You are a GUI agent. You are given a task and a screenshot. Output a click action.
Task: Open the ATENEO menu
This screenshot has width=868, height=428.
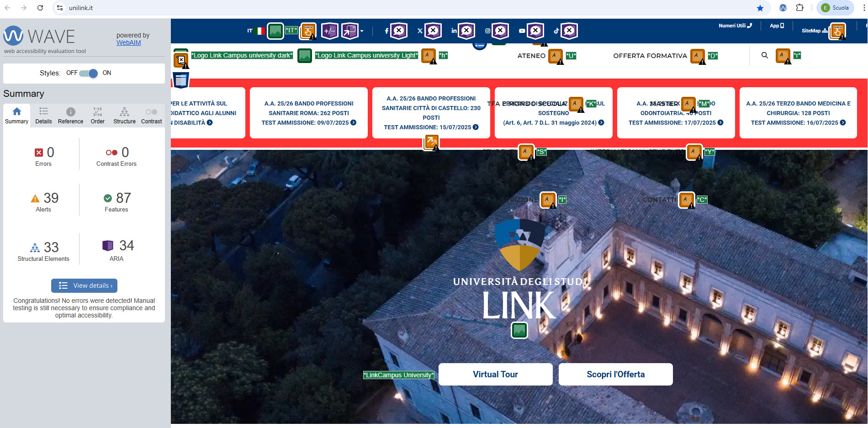531,56
